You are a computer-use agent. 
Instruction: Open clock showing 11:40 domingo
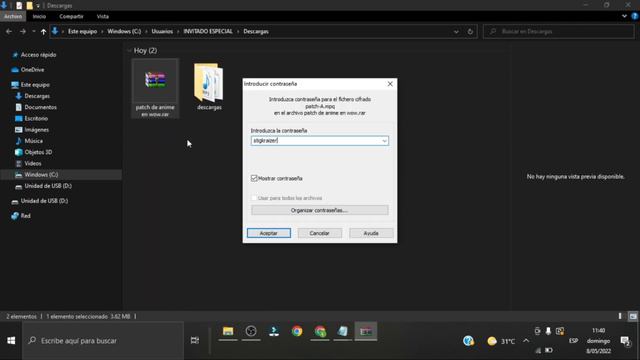[598, 340]
